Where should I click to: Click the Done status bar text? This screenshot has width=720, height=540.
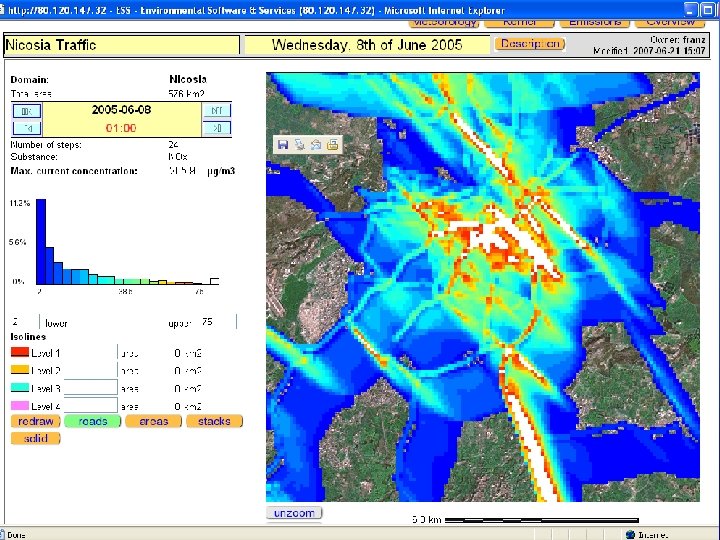tap(17, 535)
